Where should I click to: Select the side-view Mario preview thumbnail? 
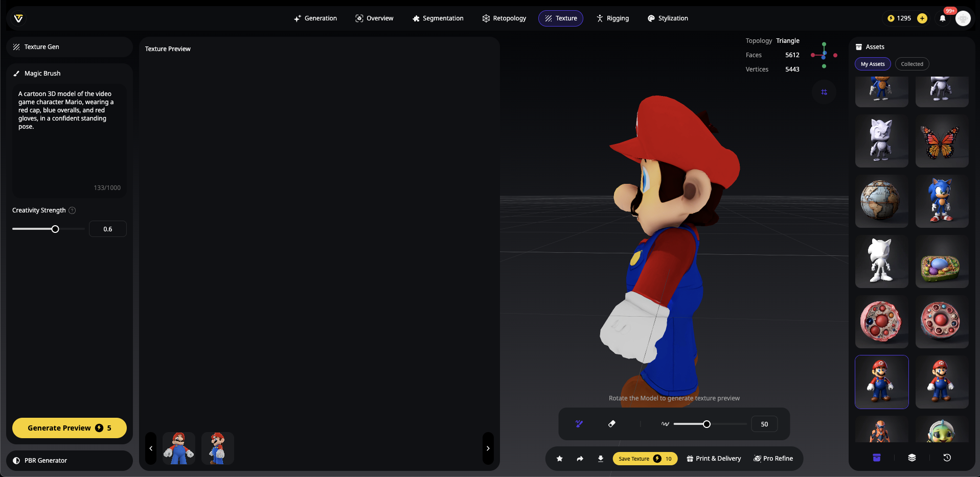click(x=218, y=448)
